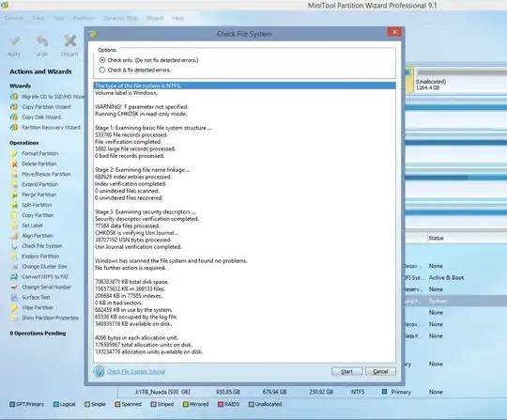Click '0 KB in bad sectors.' line
The image size is (507, 420).
(118, 303)
